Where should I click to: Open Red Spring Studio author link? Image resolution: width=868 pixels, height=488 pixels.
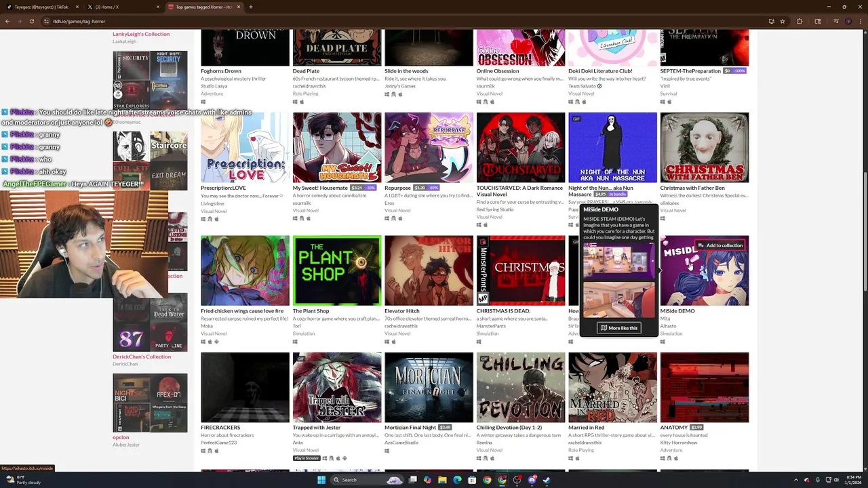pos(495,209)
